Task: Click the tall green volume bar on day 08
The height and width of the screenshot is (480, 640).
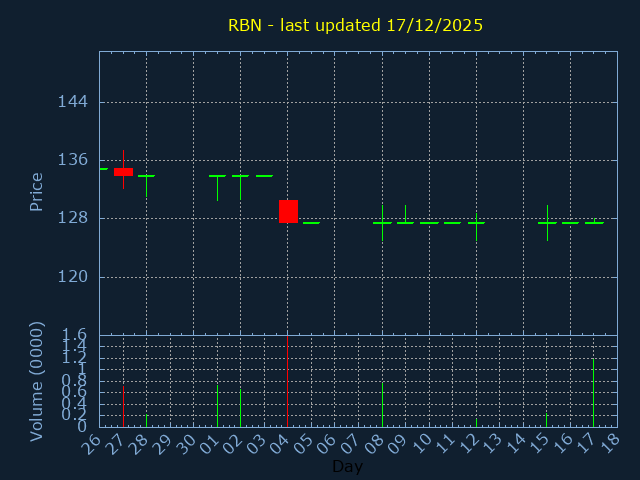Action: point(382,404)
